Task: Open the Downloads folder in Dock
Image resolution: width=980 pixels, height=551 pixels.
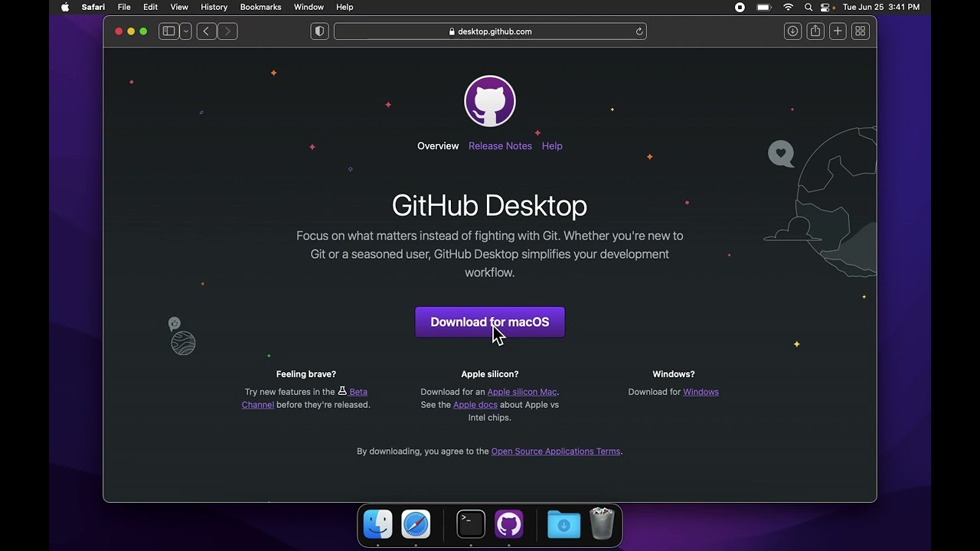Action: (563, 525)
